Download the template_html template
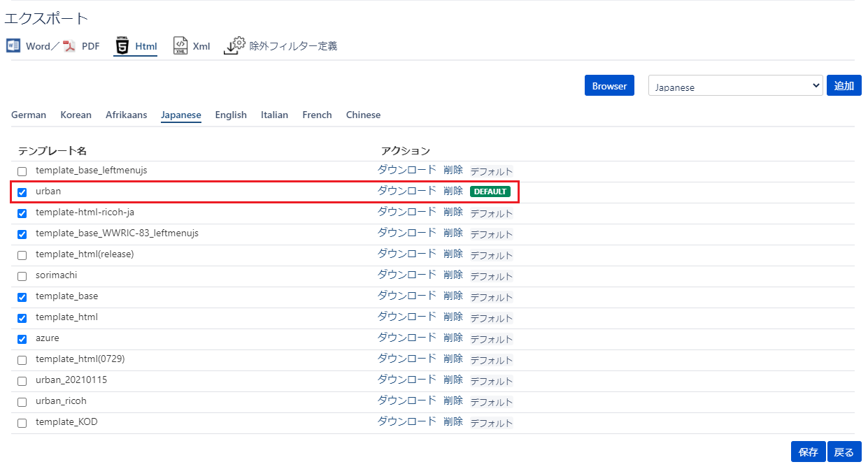Image resolution: width=868 pixels, height=469 pixels. coord(406,317)
